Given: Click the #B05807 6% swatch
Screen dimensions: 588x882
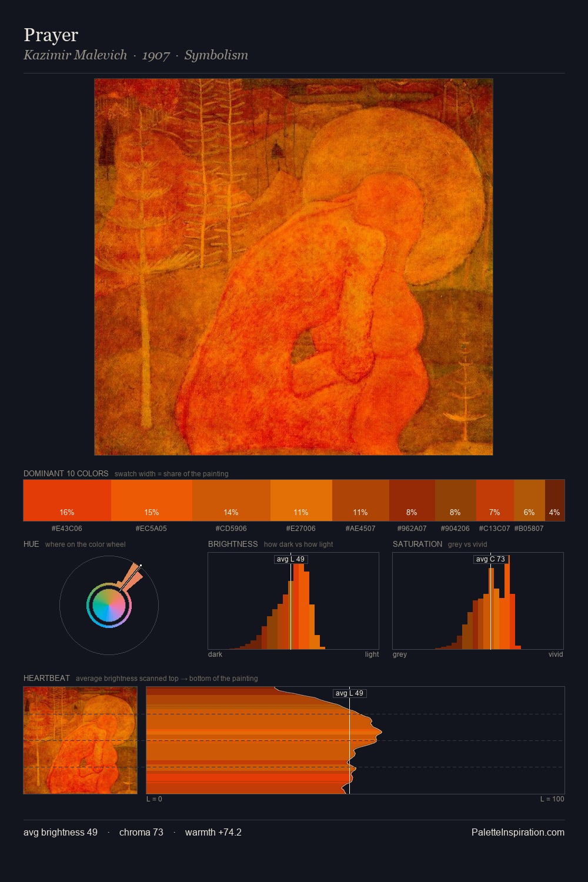Looking at the screenshot, I should (x=529, y=500).
